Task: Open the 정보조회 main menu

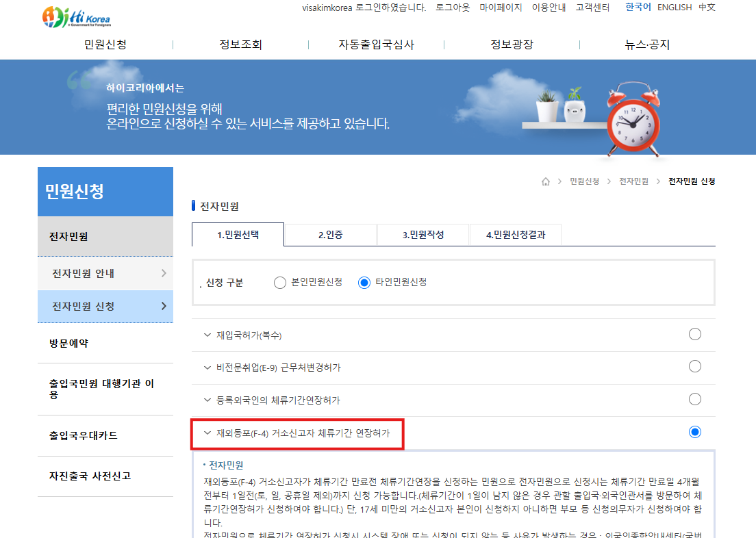Action: (x=240, y=44)
